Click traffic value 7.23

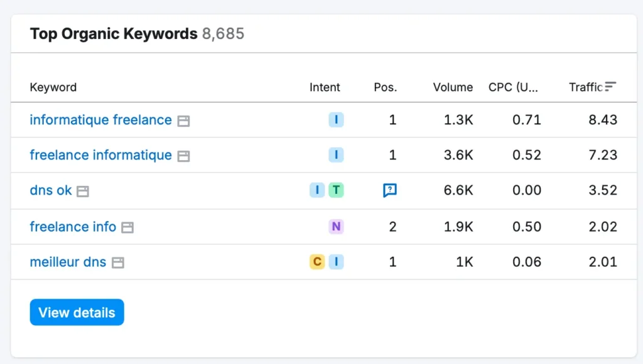[x=603, y=155]
